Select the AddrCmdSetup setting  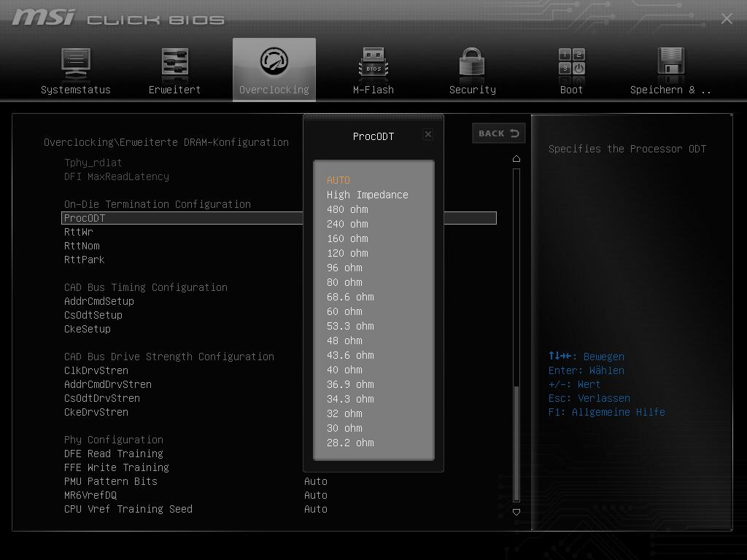coord(99,301)
